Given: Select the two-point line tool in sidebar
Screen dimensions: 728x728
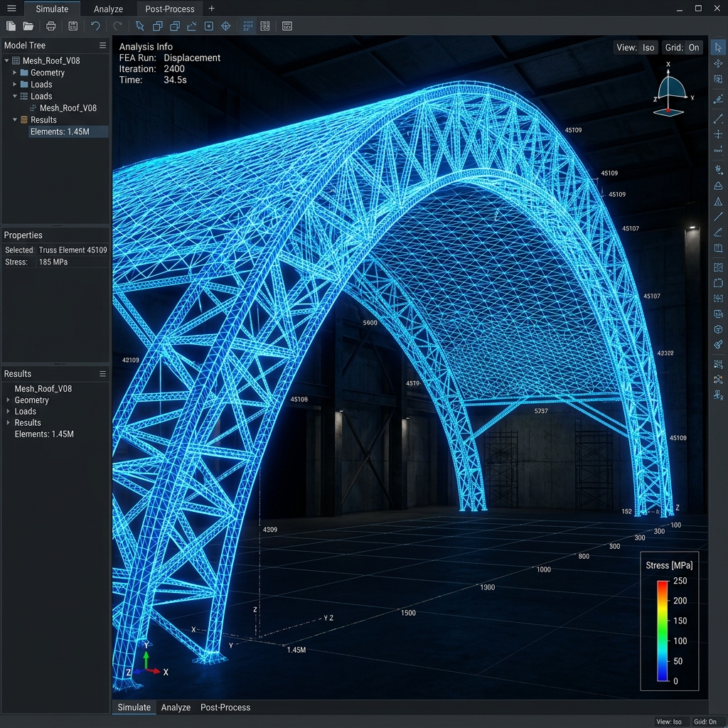Looking at the screenshot, I should pyautogui.click(x=718, y=119).
